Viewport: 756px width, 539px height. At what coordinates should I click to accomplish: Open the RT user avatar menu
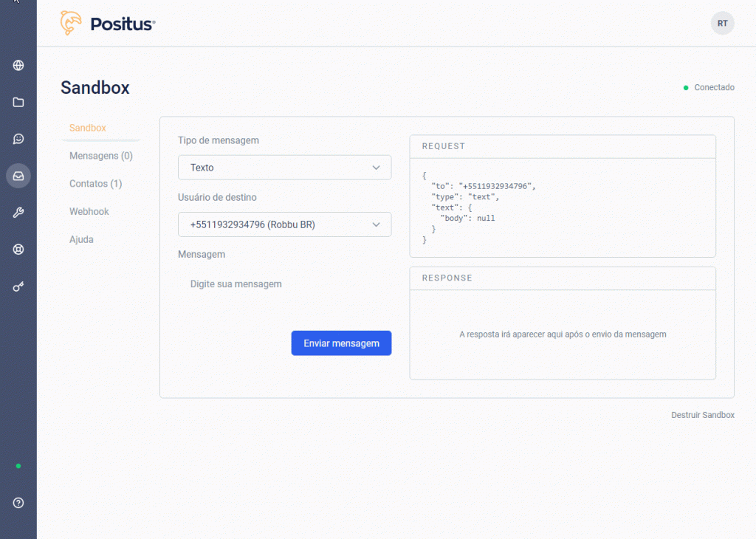pyautogui.click(x=722, y=24)
